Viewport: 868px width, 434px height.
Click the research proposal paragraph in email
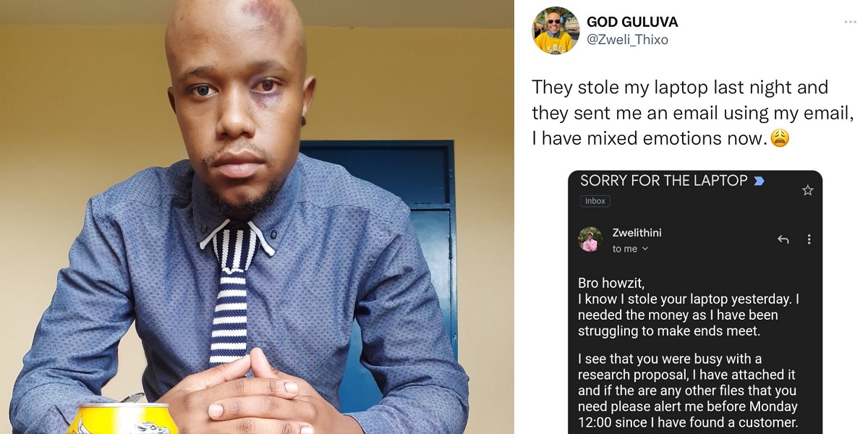coord(688,391)
